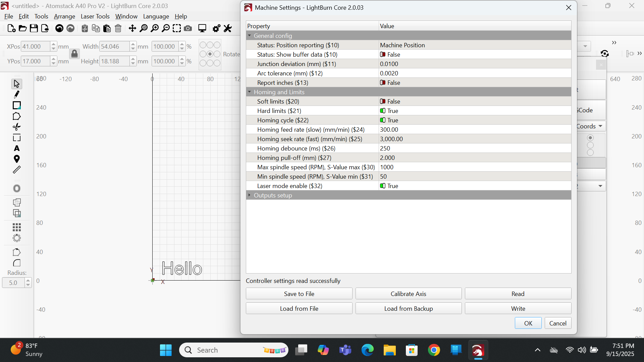Click the Import file icon

(x=45, y=28)
